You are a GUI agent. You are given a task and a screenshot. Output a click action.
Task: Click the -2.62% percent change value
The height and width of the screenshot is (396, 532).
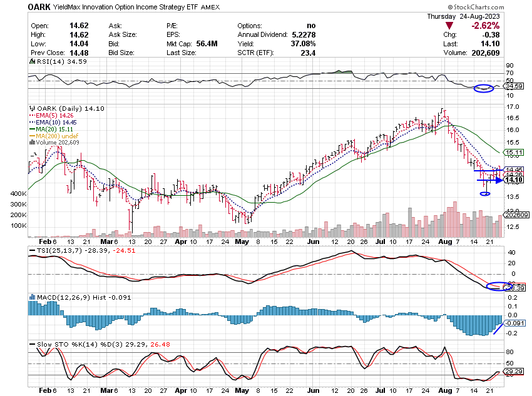point(485,26)
